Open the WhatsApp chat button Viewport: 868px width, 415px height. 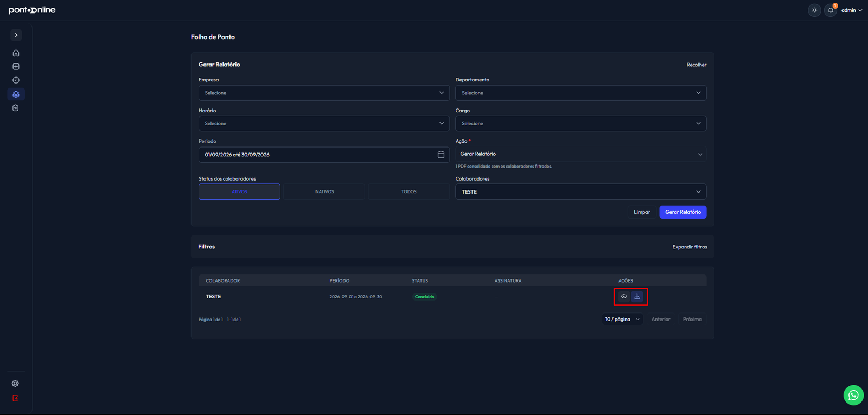click(x=853, y=395)
